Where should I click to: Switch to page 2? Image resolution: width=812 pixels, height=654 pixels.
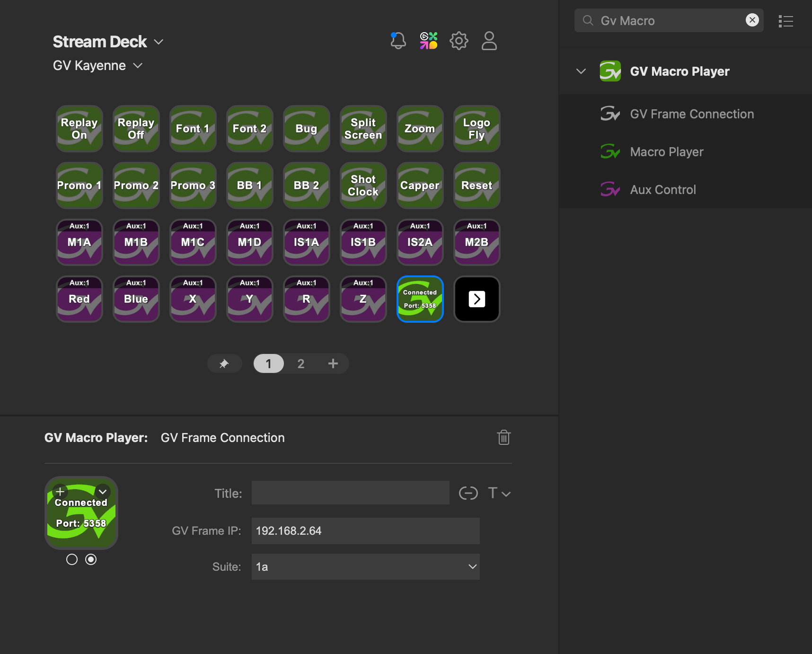301,363
